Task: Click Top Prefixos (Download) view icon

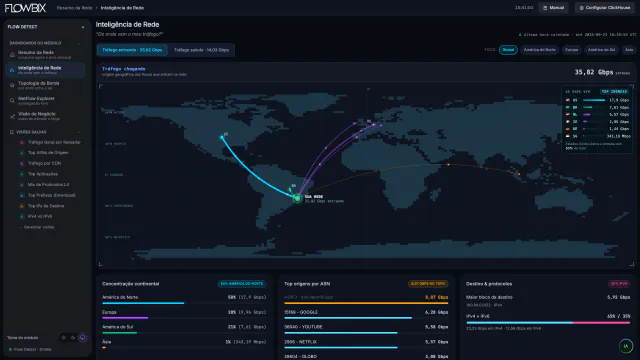Action: pyautogui.click(x=22, y=196)
